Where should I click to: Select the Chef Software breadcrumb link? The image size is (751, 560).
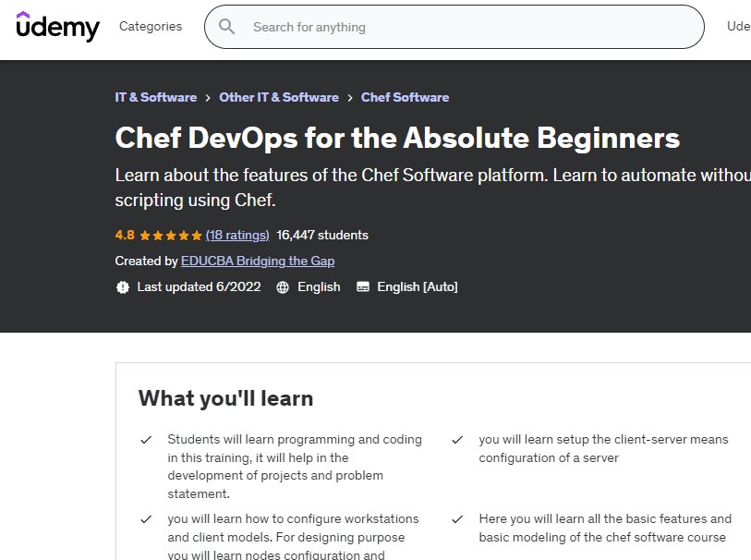pyautogui.click(x=405, y=97)
